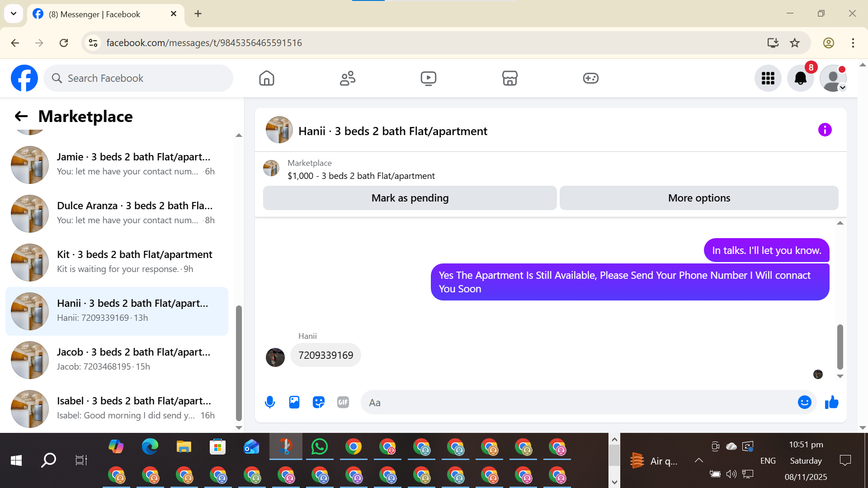Open conversation information icon
The height and width of the screenshot is (488, 868).
pos(825,130)
